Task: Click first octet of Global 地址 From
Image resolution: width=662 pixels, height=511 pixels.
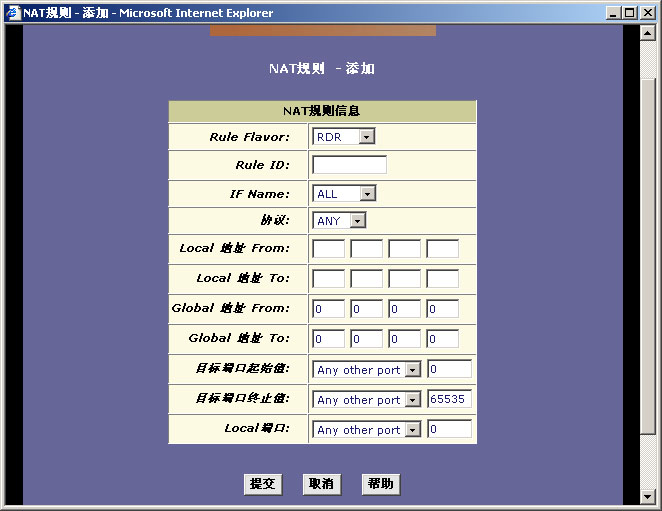Action: click(328, 309)
